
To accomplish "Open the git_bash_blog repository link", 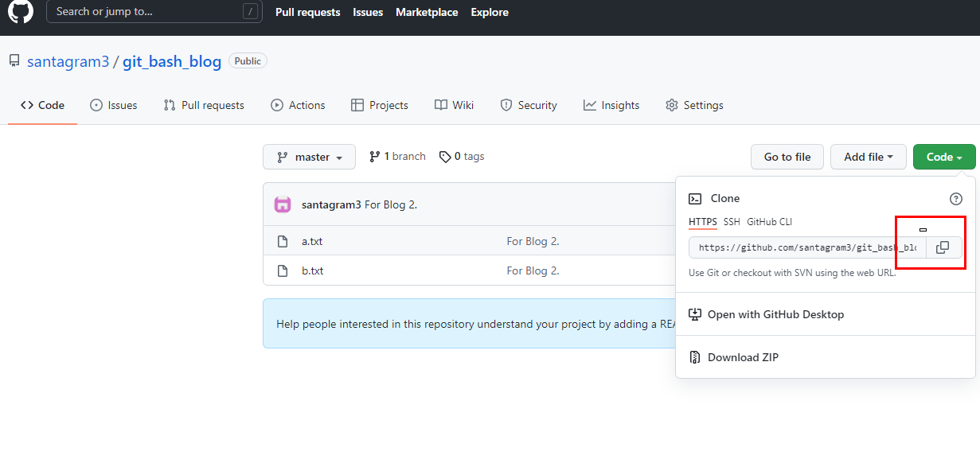I will point(172,61).
